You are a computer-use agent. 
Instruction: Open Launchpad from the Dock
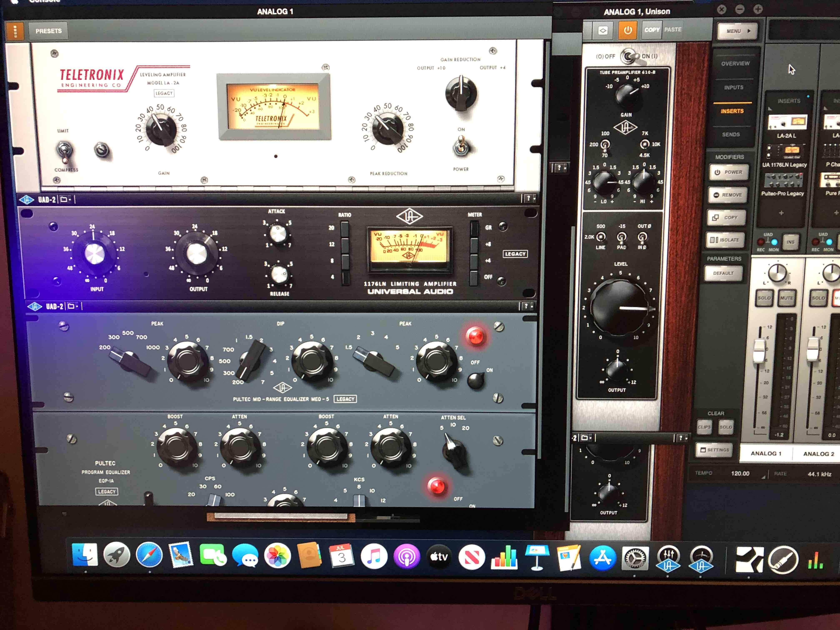coord(117,555)
